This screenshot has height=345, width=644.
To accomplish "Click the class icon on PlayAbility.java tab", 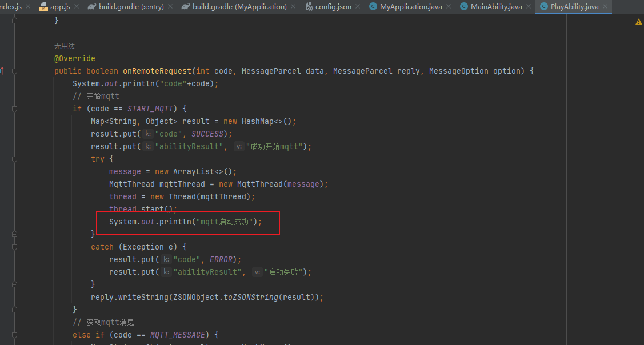I will [544, 7].
